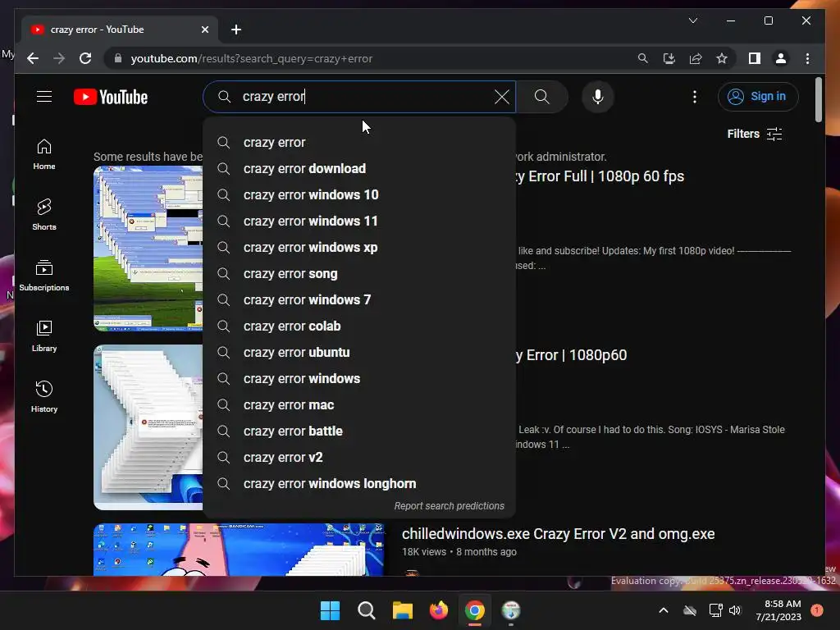
Task: Start voice search with the microphone icon
Action: 597,97
